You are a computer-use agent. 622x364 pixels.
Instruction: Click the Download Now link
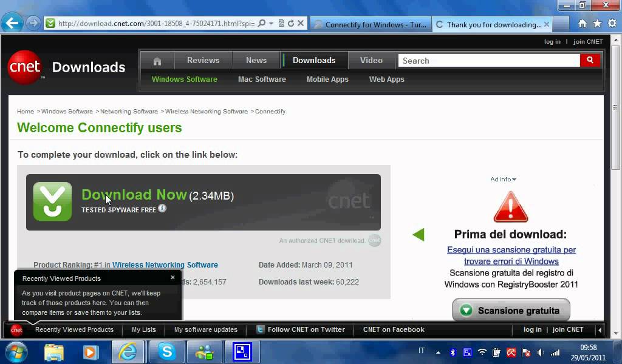[134, 195]
